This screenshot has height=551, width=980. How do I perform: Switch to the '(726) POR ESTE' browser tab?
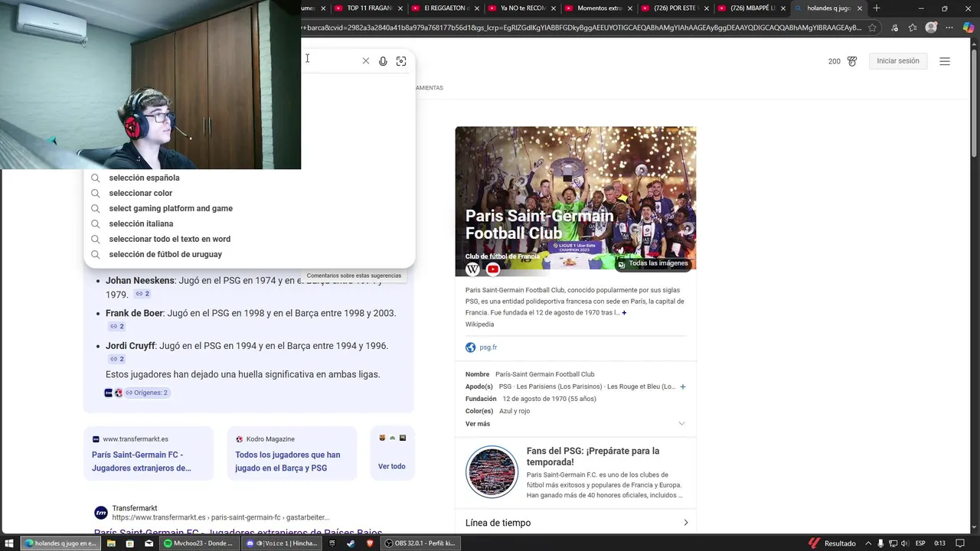pyautogui.click(x=676, y=8)
